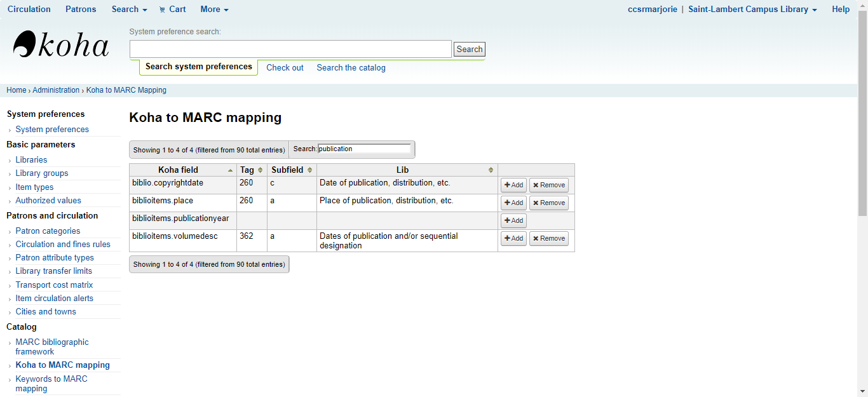
Task: Remove mapping for biblioitems.volumedesc
Action: tap(548, 239)
